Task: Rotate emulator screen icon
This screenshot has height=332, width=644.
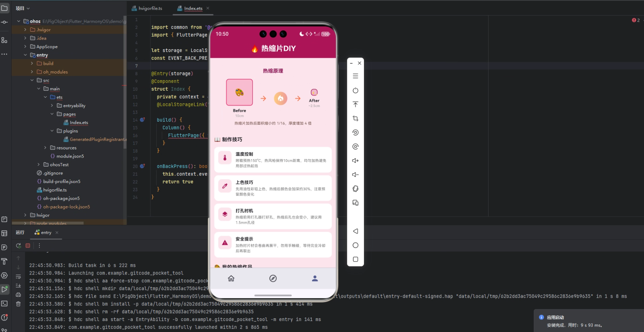Action: click(x=355, y=189)
